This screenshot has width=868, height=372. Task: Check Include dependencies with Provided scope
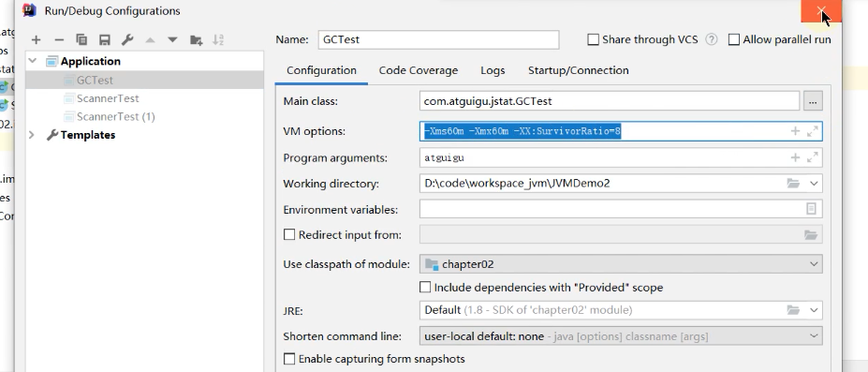click(x=425, y=288)
